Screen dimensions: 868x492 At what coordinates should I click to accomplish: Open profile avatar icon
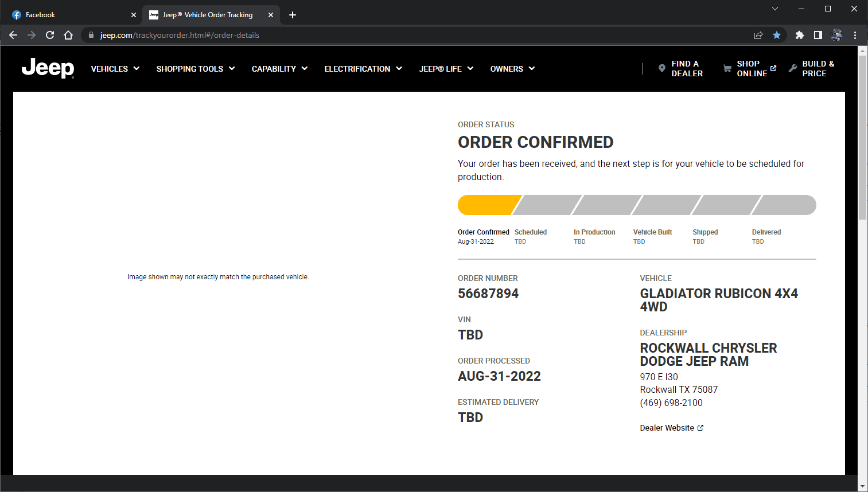[836, 35]
